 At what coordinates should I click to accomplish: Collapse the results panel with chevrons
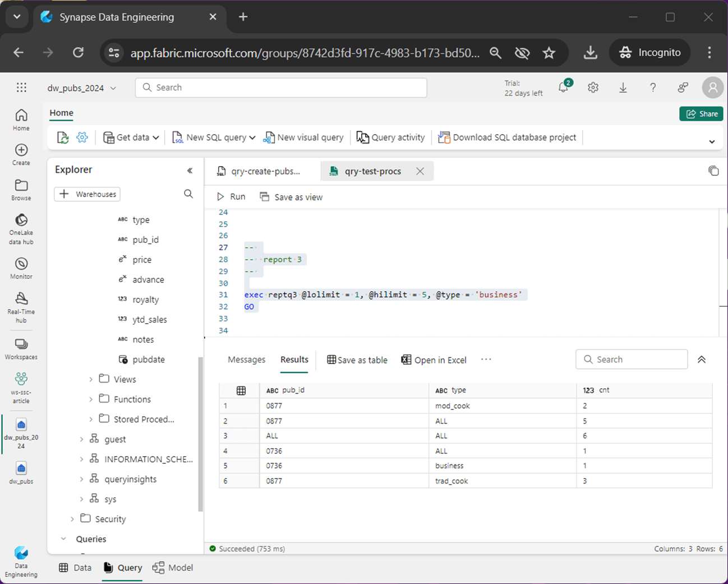[701, 360]
